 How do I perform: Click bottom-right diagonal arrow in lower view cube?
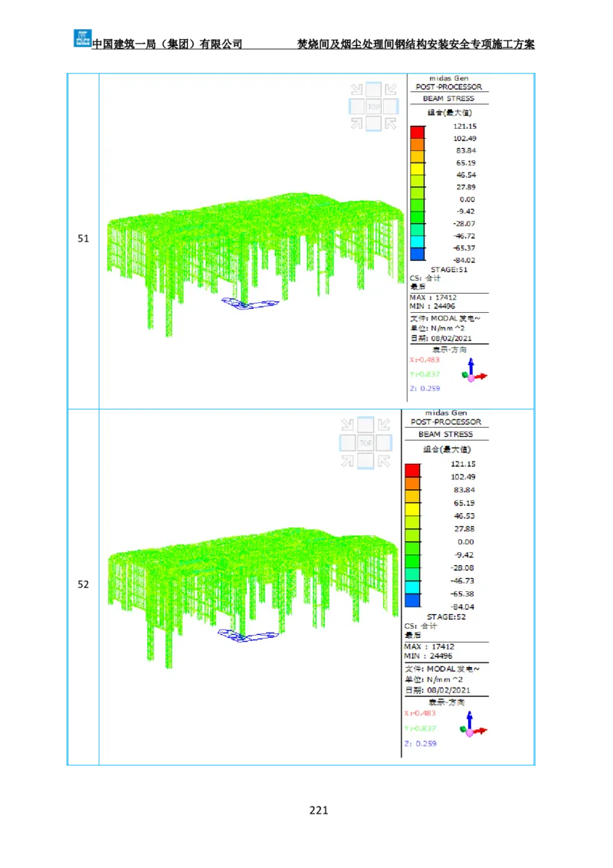pos(383,460)
